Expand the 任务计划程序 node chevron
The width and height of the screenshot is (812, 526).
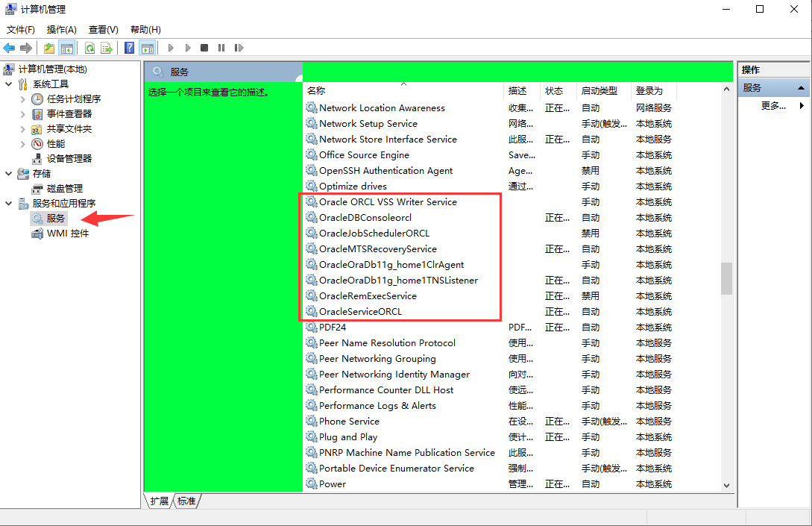(x=23, y=99)
